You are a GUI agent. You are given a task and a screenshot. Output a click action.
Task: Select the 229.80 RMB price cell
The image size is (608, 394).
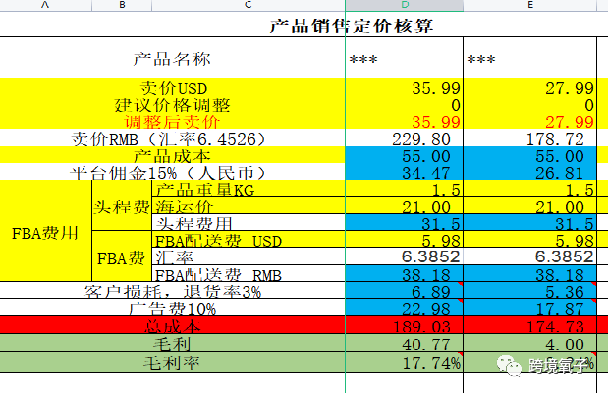[x=404, y=138]
